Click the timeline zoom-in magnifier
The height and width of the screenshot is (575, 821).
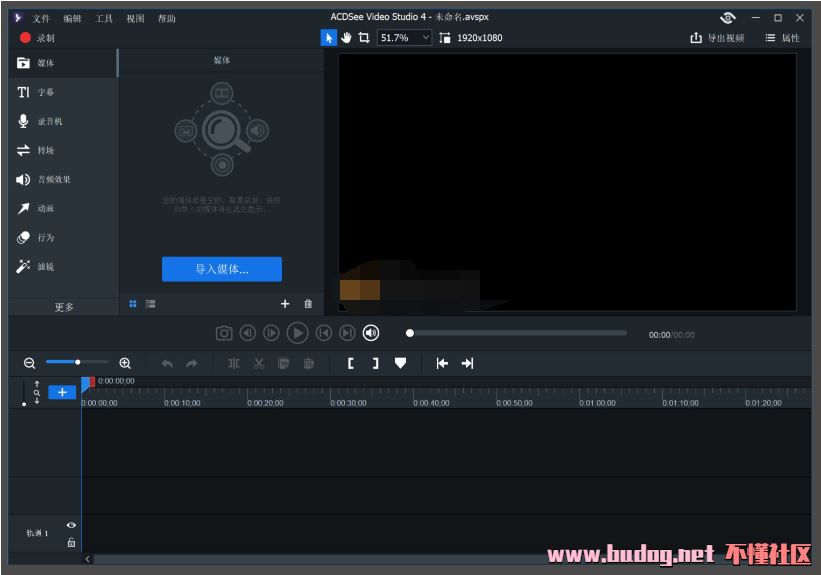click(x=125, y=364)
